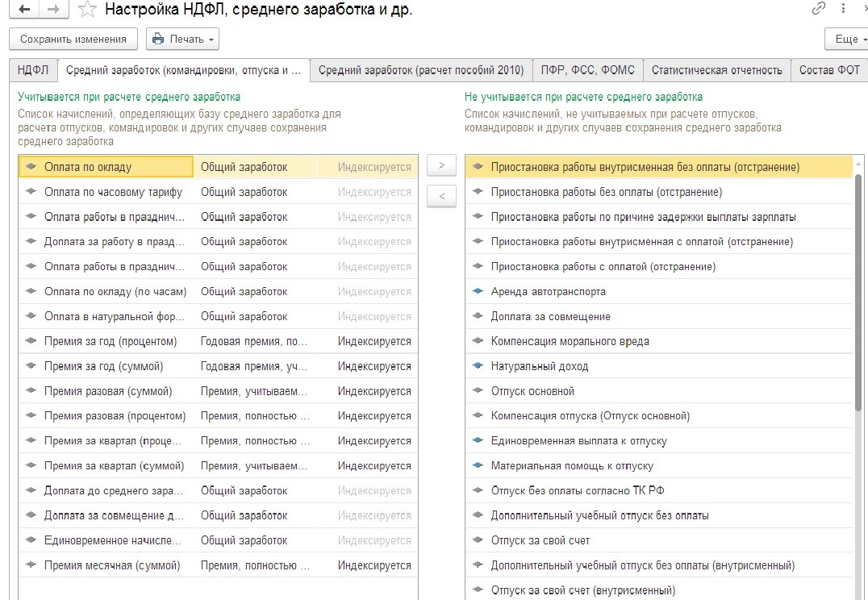Click blue icon beside Аренда автотранспорта

[x=478, y=291]
